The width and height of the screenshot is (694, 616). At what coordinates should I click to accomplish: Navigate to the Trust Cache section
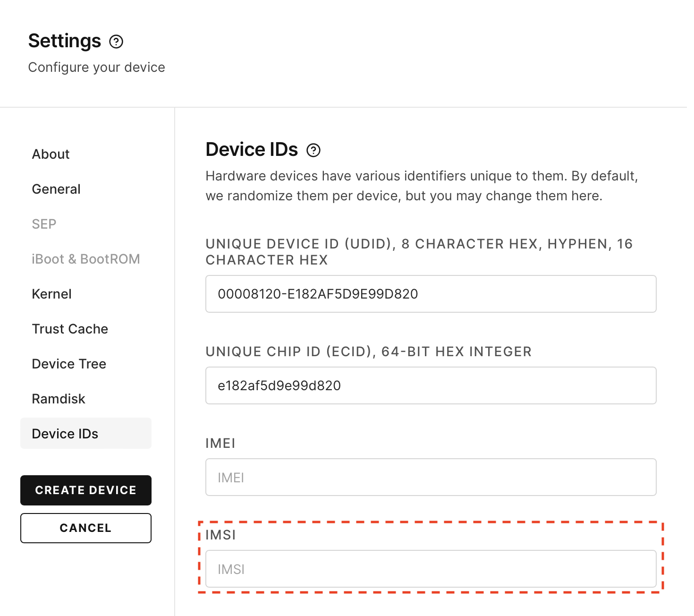70,328
